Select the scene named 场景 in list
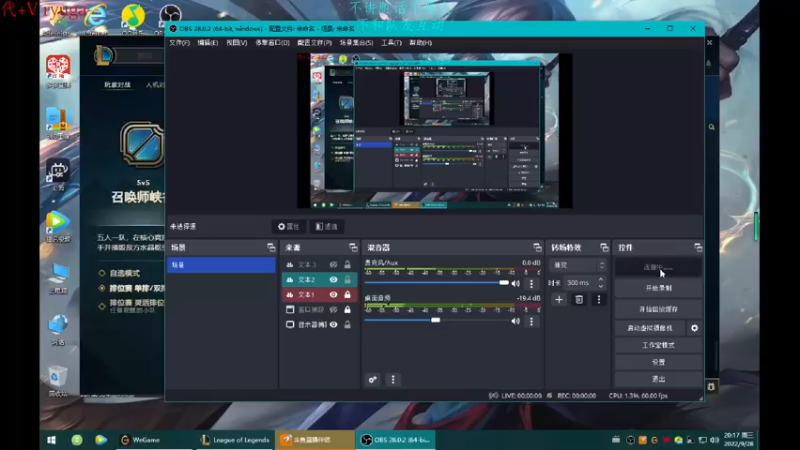Image resolution: width=800 pixels, height=450 pixels. click(x=221, y=265)
